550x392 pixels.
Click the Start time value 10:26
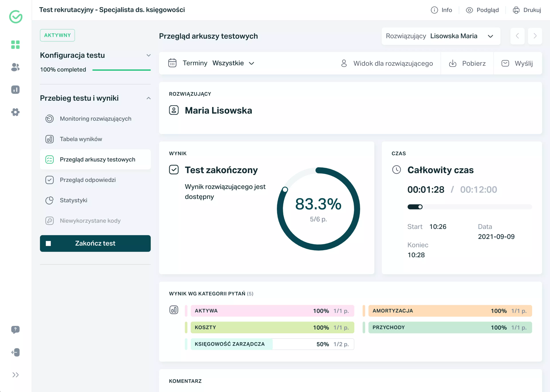click(438, 227)
